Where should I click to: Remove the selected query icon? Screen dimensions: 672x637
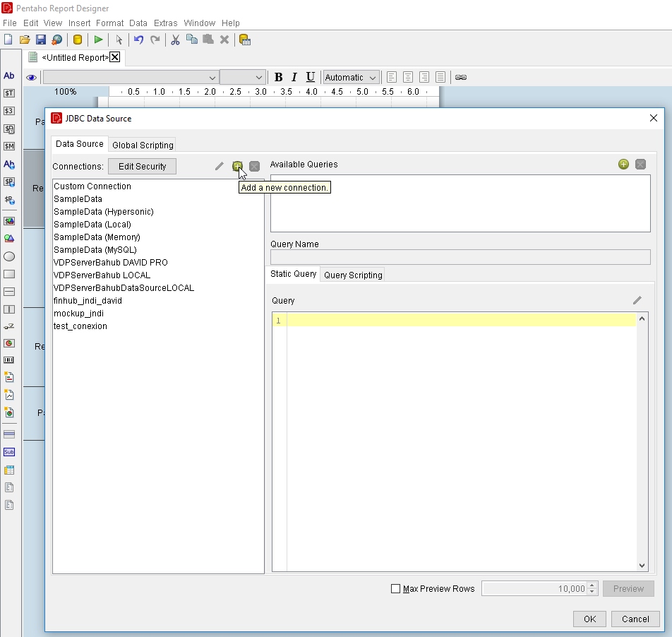(641, 164)
